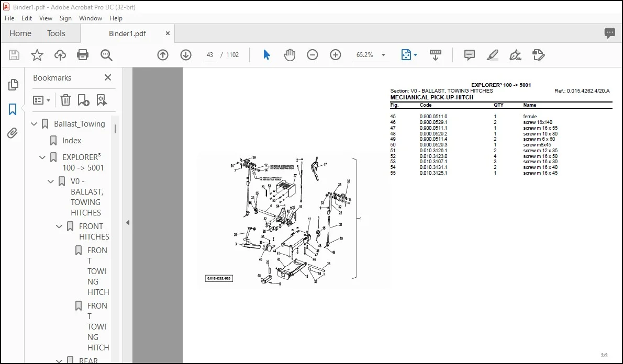Close the Binder1.pdf tab
Viewport: 623px width, 364px height.
(168, 33)
